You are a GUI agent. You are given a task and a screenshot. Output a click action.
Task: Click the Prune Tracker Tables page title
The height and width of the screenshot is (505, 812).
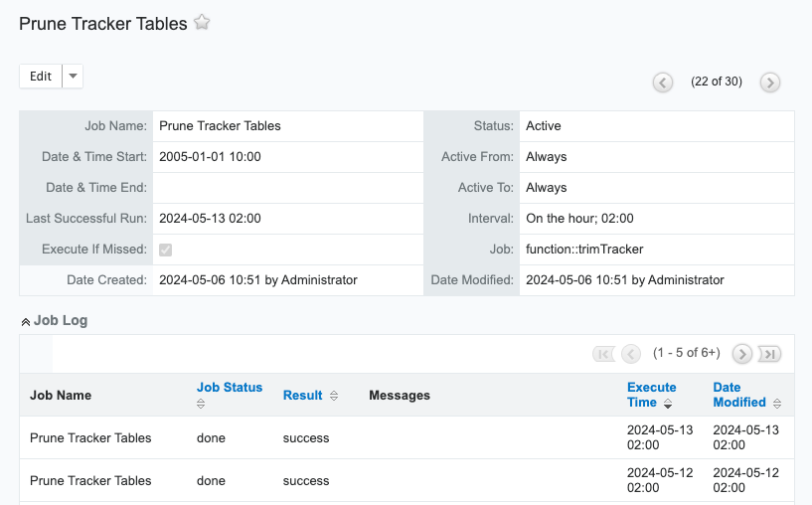103,24
